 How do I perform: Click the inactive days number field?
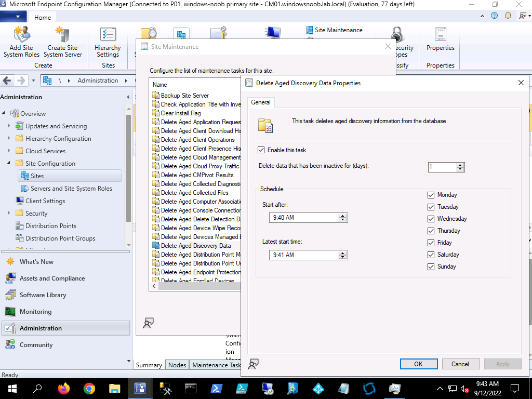pyautogui.click(x=443, y=167)
